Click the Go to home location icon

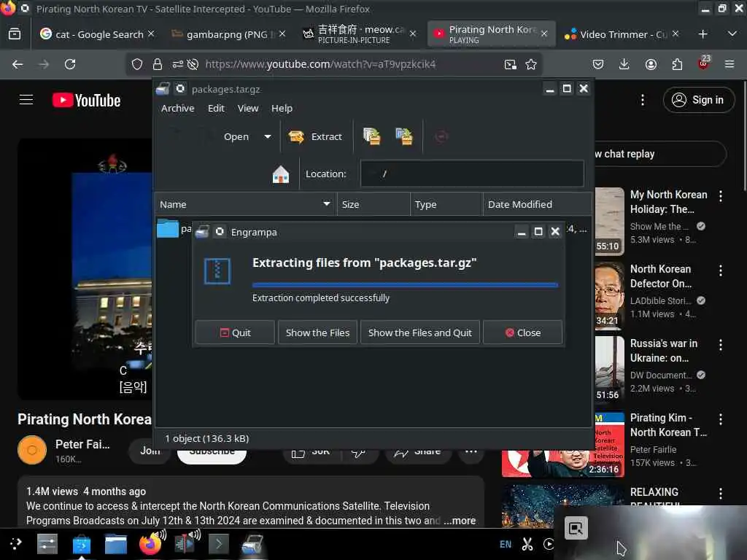click(x=281, y=174)
